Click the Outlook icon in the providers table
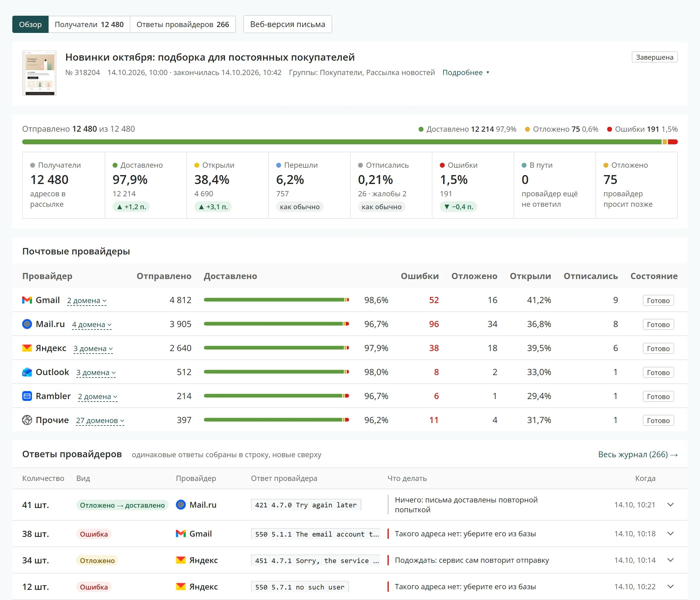The width and height of the screenshot is (700, 600). coord(27,372)
